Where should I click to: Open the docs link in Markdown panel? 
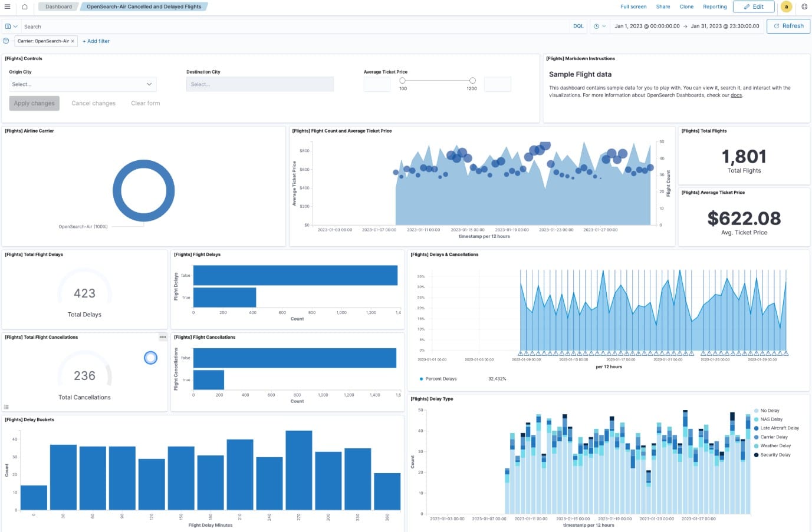coord(737,95)
